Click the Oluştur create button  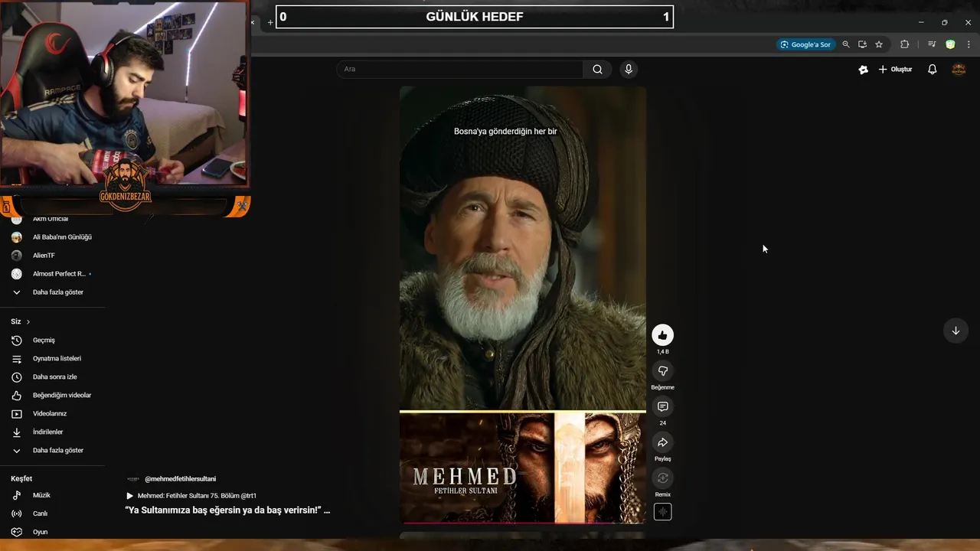895,69
